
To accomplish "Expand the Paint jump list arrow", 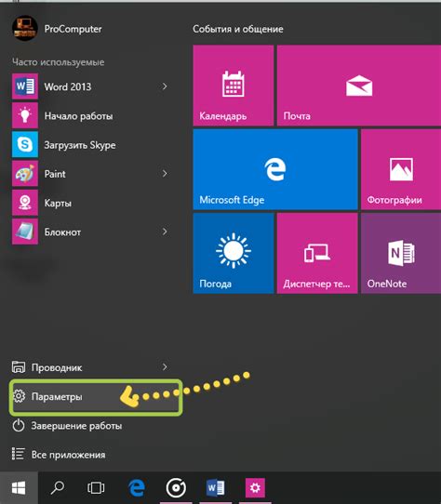I will [x=165, y=174].
